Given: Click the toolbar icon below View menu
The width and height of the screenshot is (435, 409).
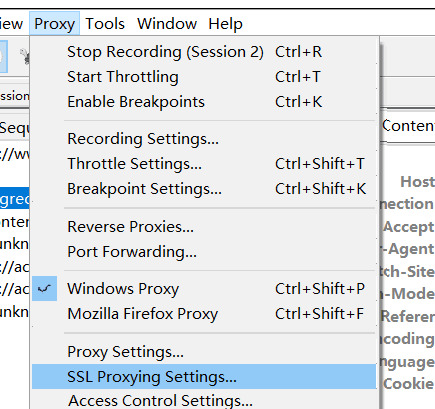Looking at the screenshot, I should pyautogui.click(x=3, y=56).
